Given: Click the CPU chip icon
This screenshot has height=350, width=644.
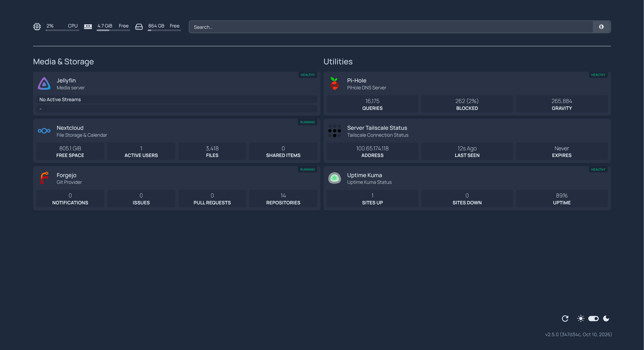Looking at the screenshot, I should 37,26.
